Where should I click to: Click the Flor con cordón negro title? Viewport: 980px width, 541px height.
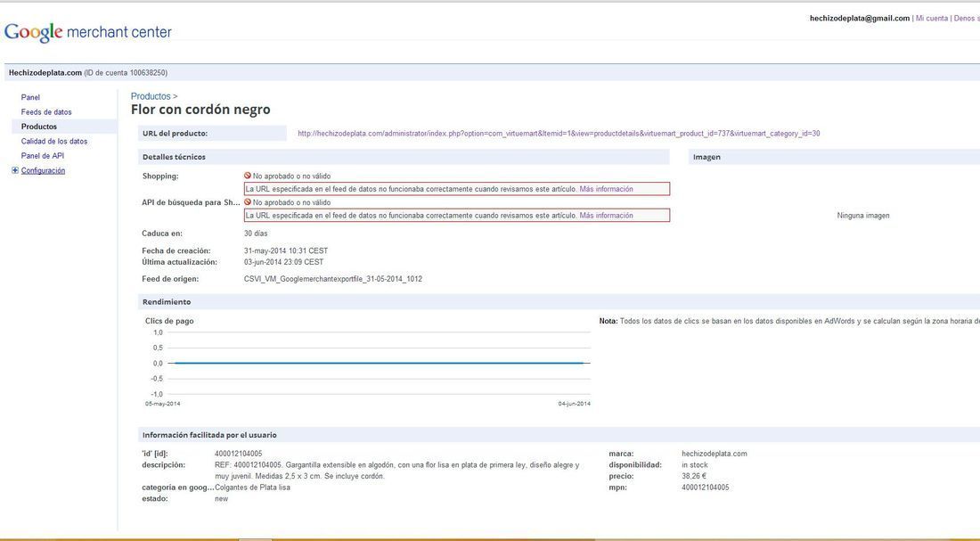point(200,110)
